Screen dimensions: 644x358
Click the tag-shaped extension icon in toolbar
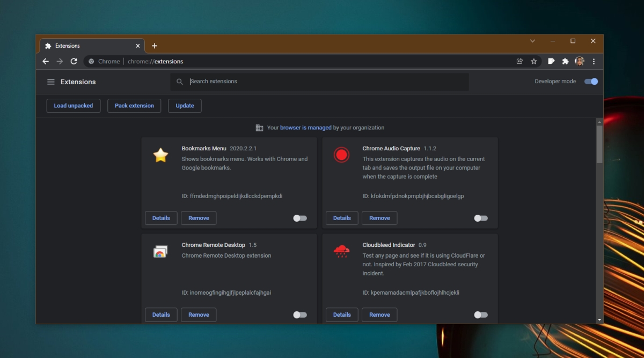551,61
